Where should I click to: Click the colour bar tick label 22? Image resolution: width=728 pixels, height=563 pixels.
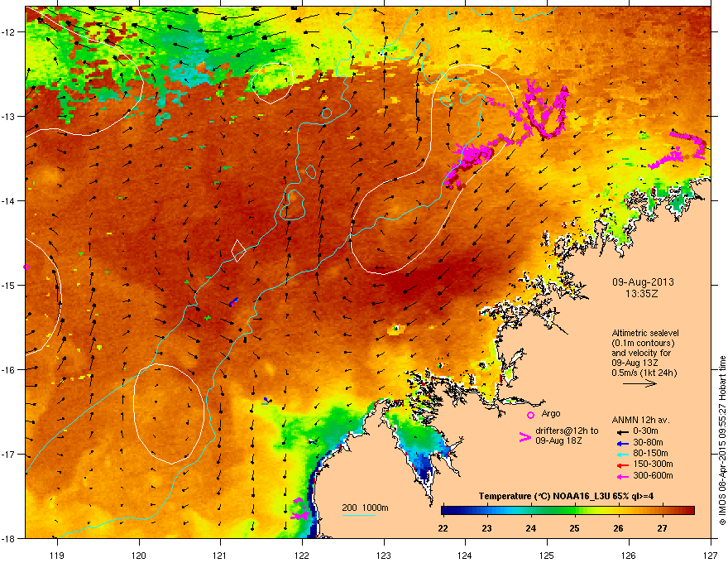click(x=443, y=528)
